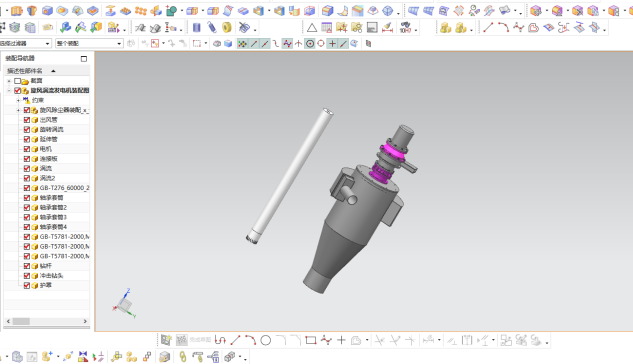Viewport: 633px width, 364px height.
Task: Click navigator horizontal scrollbar right arrow
Action: pos(85,322)
